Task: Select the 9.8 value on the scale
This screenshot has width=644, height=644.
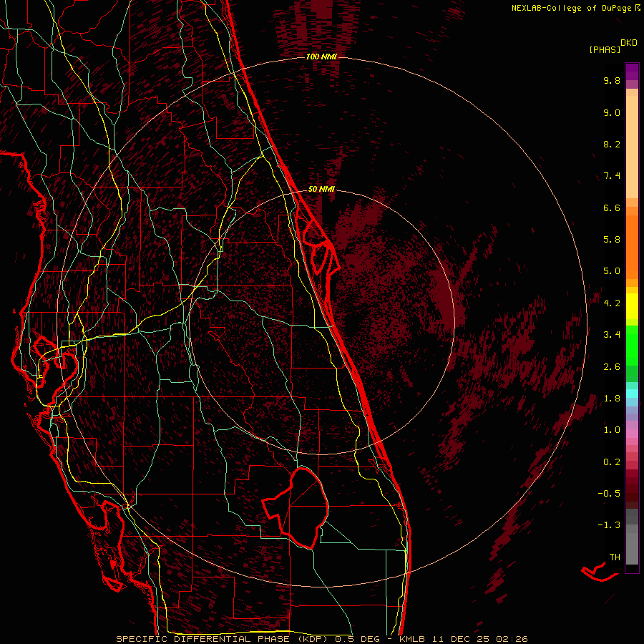Action: click(612, 80)
